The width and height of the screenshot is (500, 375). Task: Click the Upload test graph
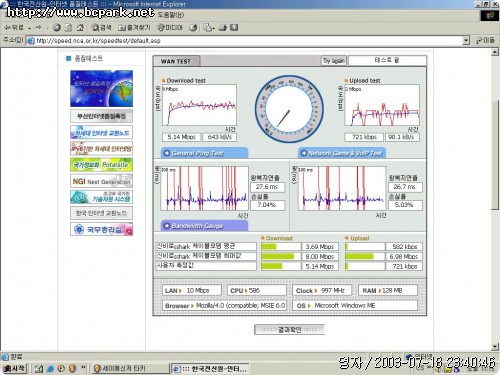382,105
